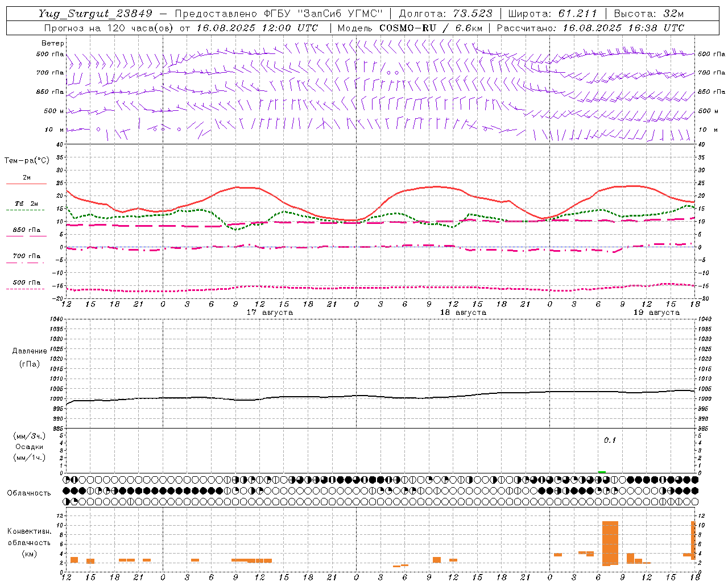Image resolution: width=728 pixels, height=582 pixels.
Task: Click the Высота: 32м header field
Action: click(x=648, y=14)
